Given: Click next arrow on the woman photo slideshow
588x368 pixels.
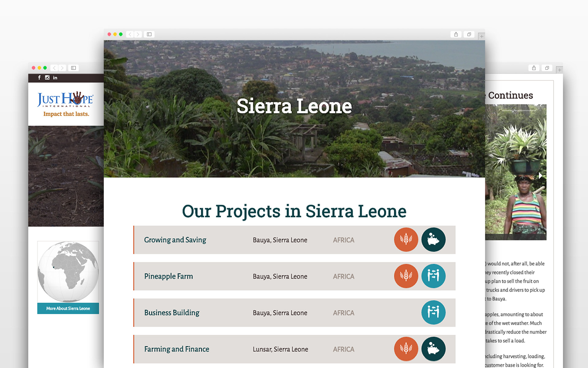Looking at the screenshot, I should tap(541, 176).
